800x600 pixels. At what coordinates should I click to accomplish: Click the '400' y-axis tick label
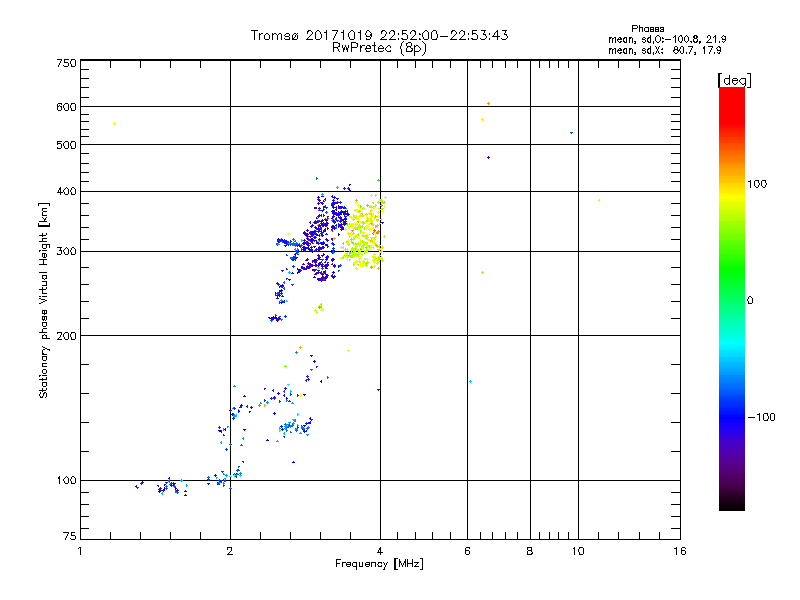[66, 191]
